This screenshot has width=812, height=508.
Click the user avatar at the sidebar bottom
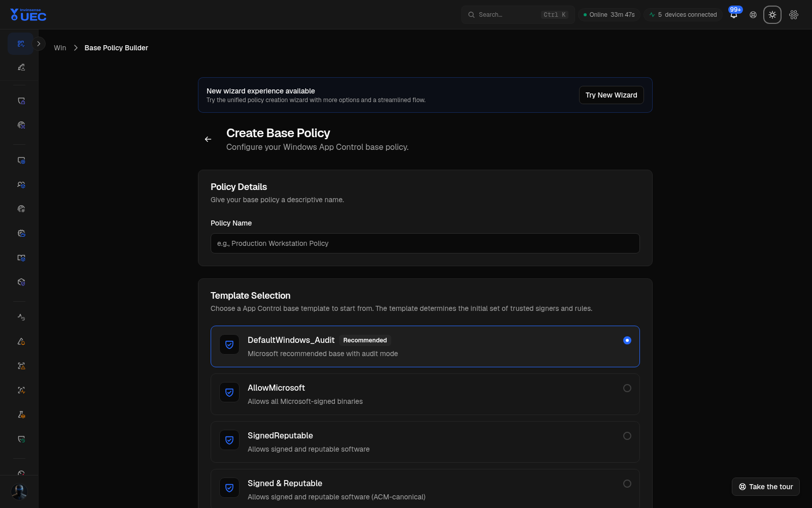[19, 492]
